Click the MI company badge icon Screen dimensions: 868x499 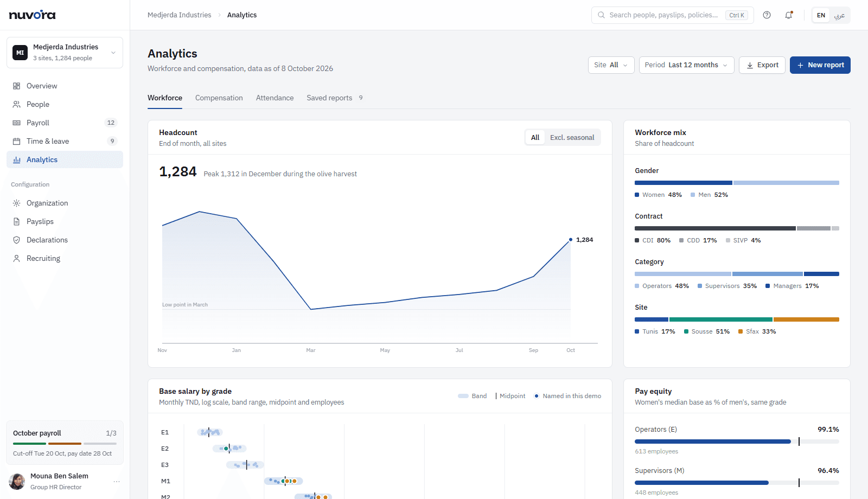[x=20, y=53]
